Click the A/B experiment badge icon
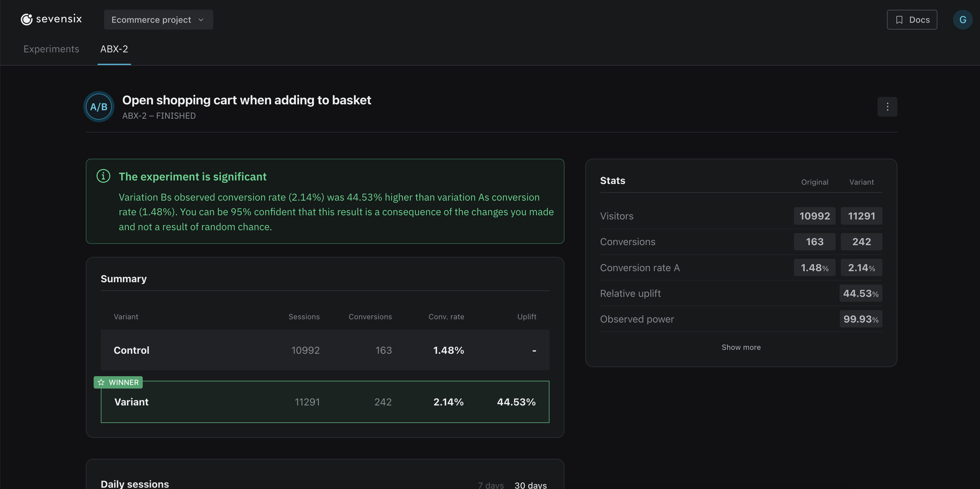980x489 pixels. pos(99,107)
